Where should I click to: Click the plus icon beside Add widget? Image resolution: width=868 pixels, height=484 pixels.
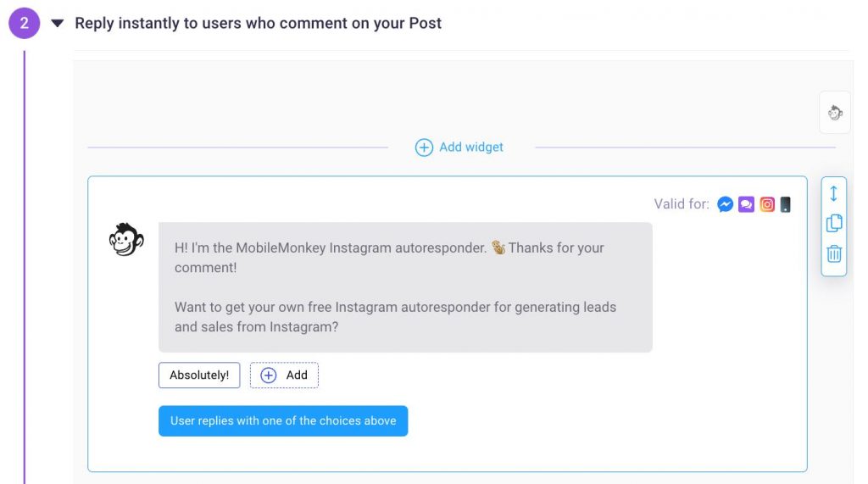(424, 147)
